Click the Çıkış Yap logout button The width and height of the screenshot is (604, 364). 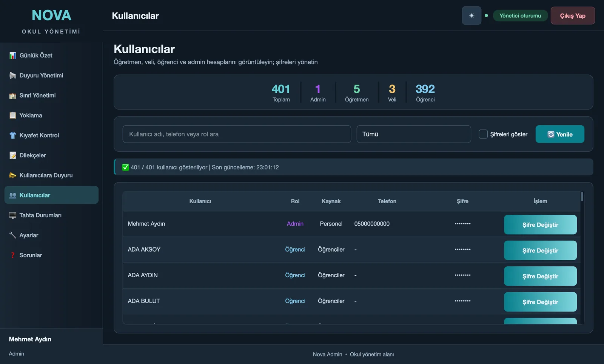(573, 15)
